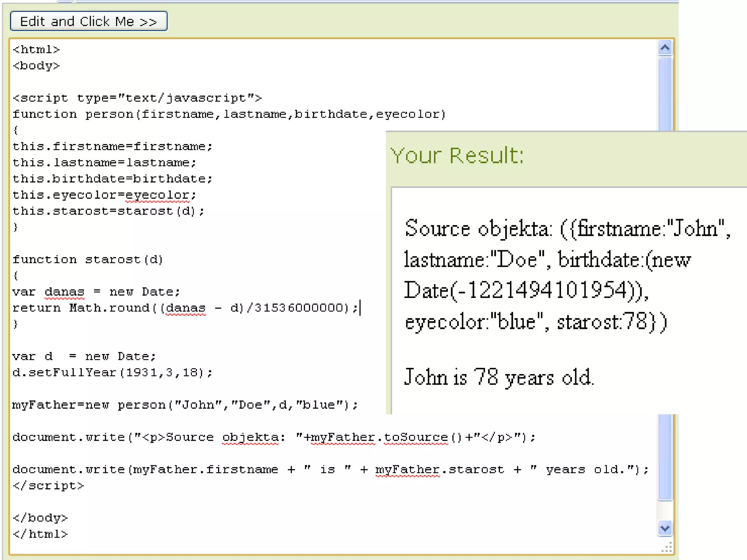Click the code editor scroll down arrow
Image resolution: width=747 pixels, height=560 pixels.
(665, 528)
